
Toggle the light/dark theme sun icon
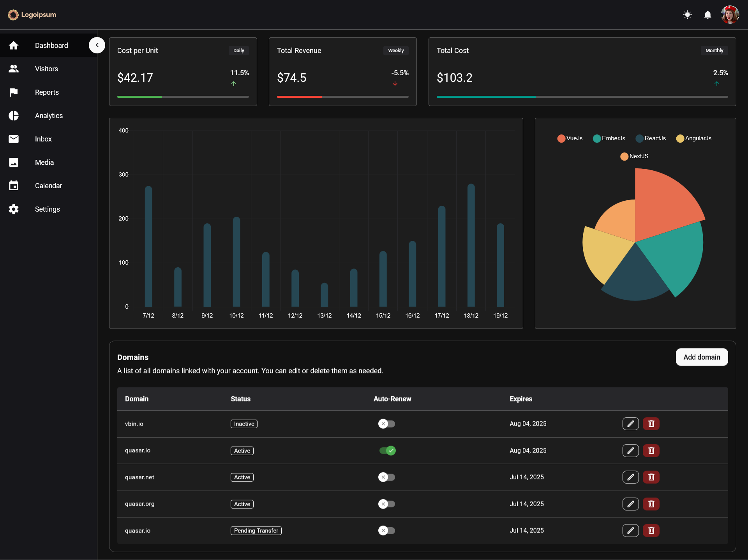(x=687, y=15)
